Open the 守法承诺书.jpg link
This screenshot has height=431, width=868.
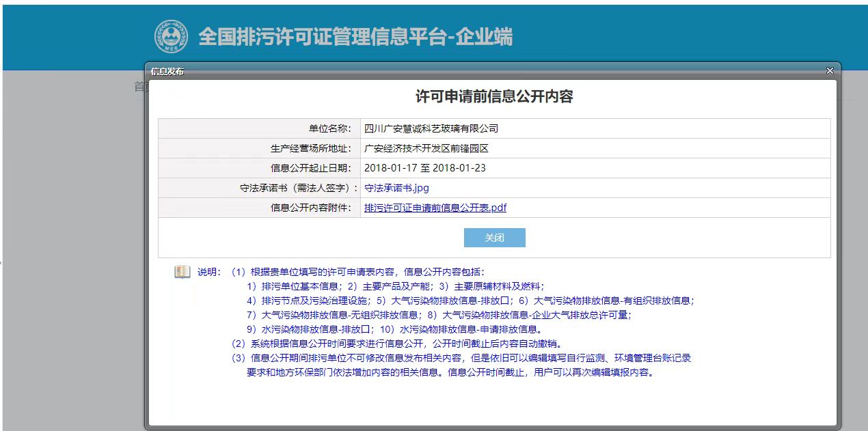click(x=396, y=188)
